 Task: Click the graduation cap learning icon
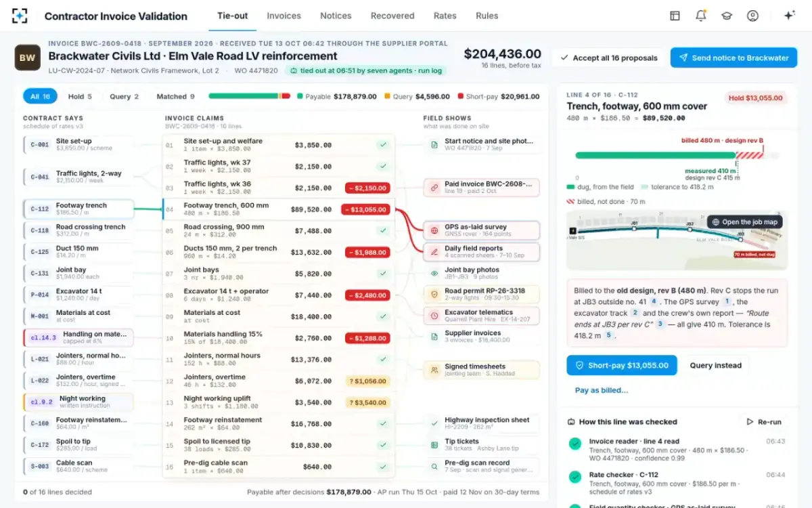point(727,16)
